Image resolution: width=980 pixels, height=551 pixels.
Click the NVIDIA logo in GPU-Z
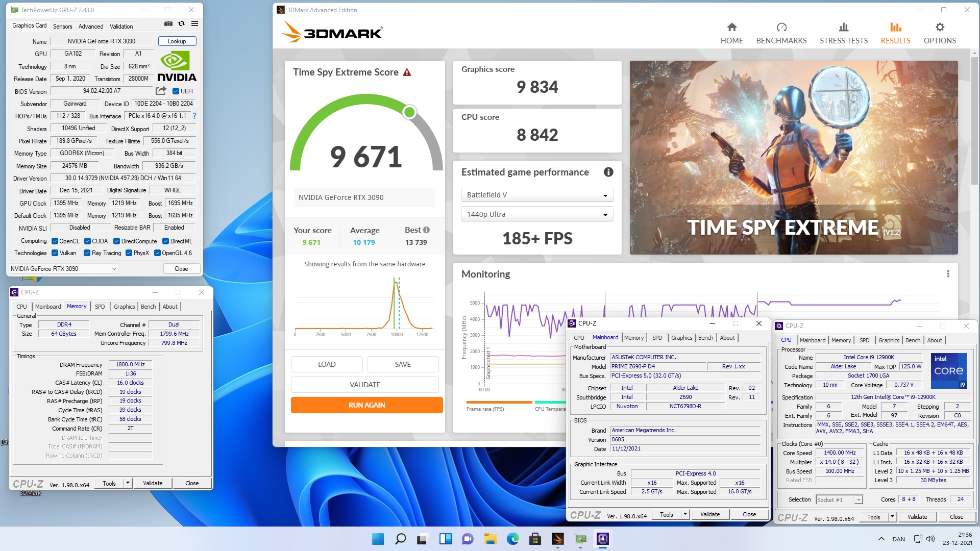(177, 66)
